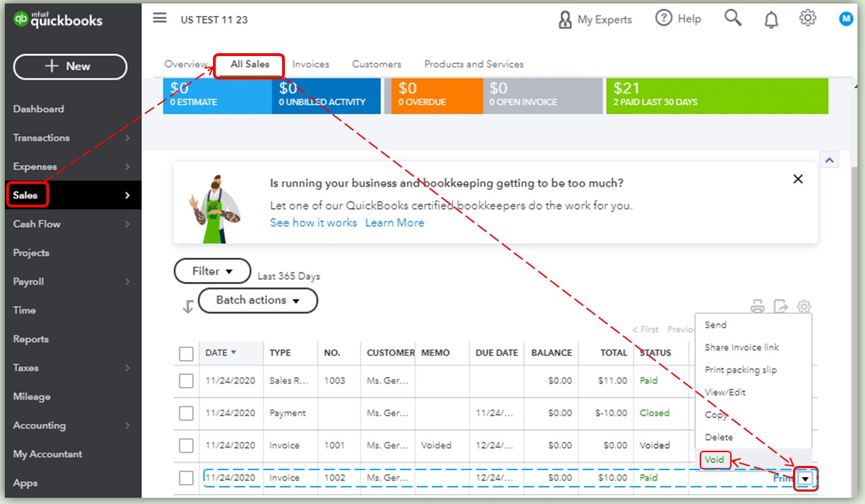865x504 pixels.
Task: Collapse the money bar with up chevron
Action: [829, 160]
